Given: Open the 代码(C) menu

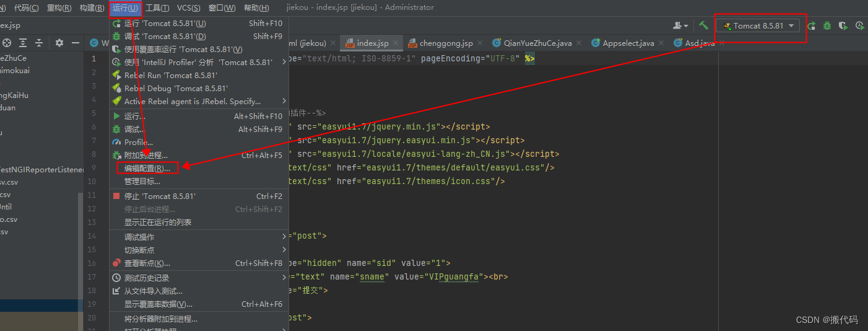Looking at the screenshot, I should pyautogui.click(x=26, y=8).
